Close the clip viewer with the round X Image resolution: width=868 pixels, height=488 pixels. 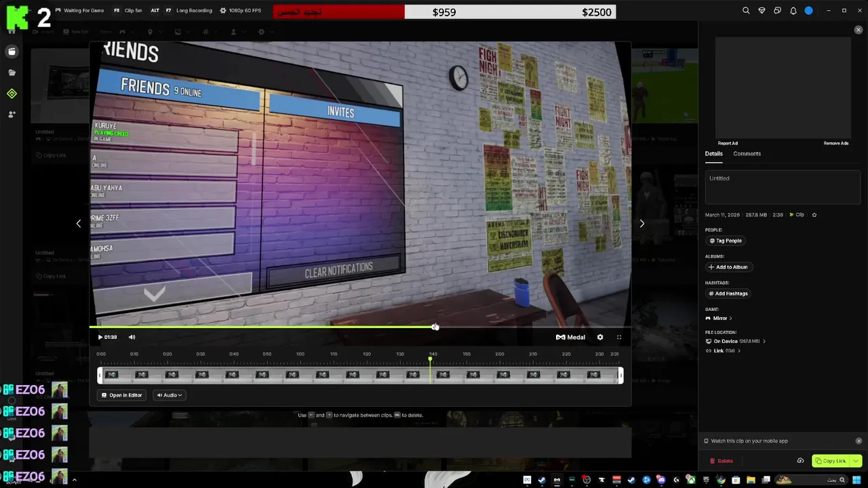click(859, 30)
